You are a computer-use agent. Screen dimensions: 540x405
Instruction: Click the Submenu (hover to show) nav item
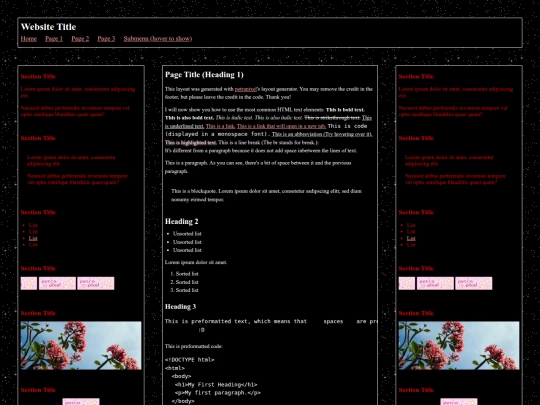[158, 39]
